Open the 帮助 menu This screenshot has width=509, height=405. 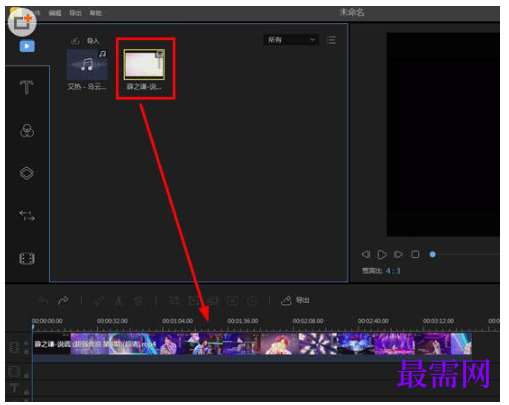pyautogui.click(x=96, y=13)
